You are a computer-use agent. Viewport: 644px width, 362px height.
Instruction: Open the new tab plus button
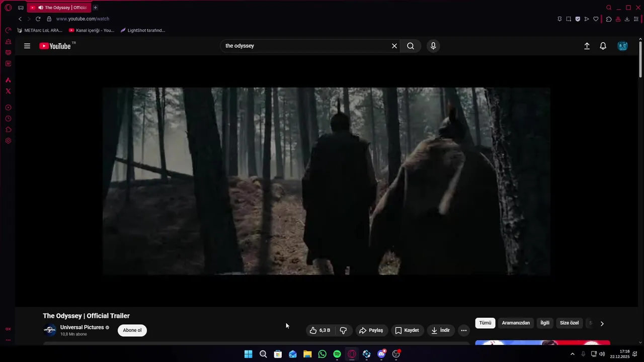[95, 8]
